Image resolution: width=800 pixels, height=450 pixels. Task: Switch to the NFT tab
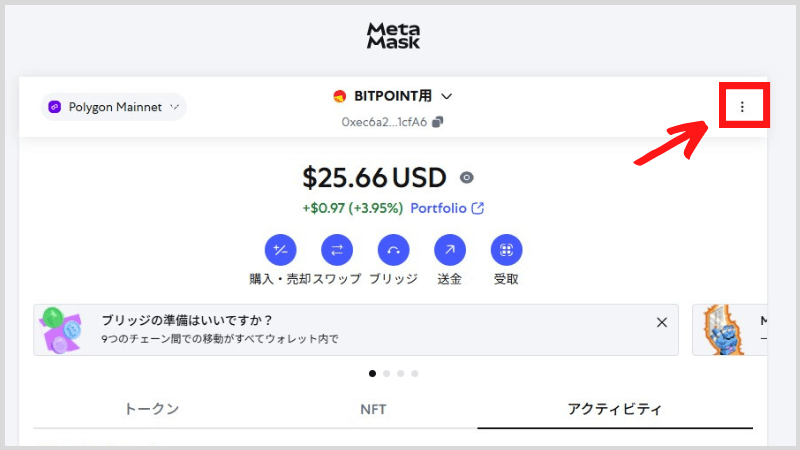[x=373, y=409]
